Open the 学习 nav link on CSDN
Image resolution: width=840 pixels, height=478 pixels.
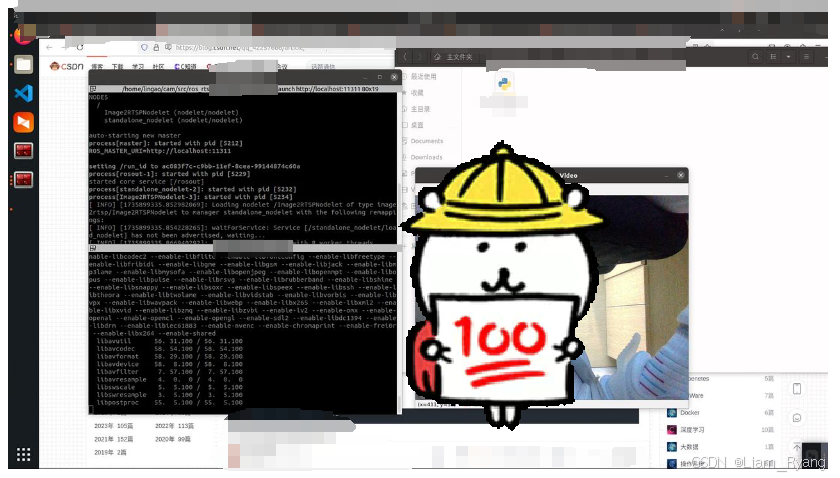tap(138, 67)
